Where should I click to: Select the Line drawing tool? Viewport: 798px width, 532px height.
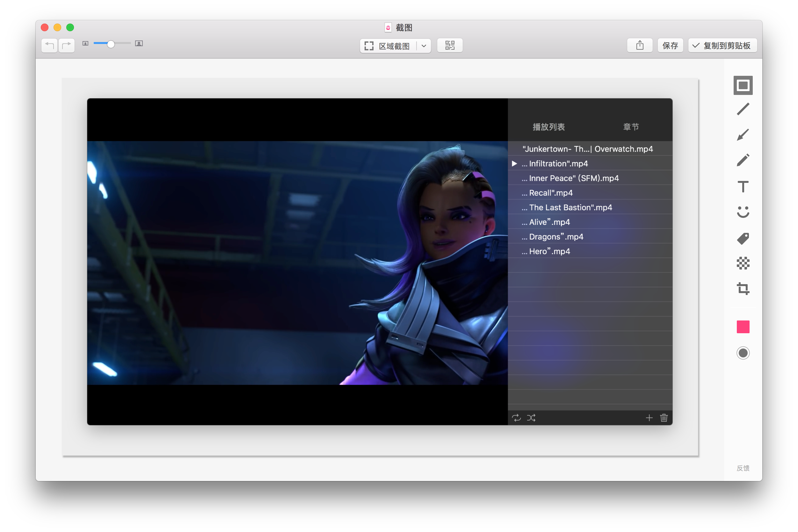pos(743,109)
